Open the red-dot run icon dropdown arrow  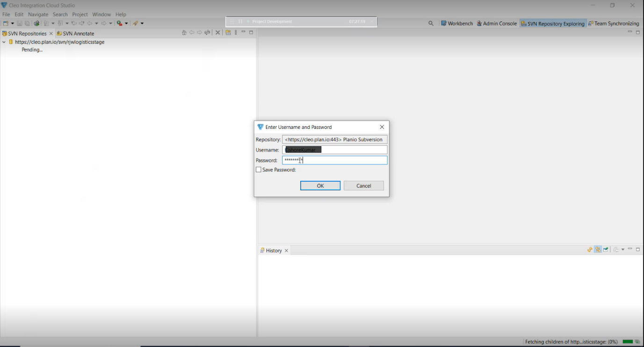[126, 23]
